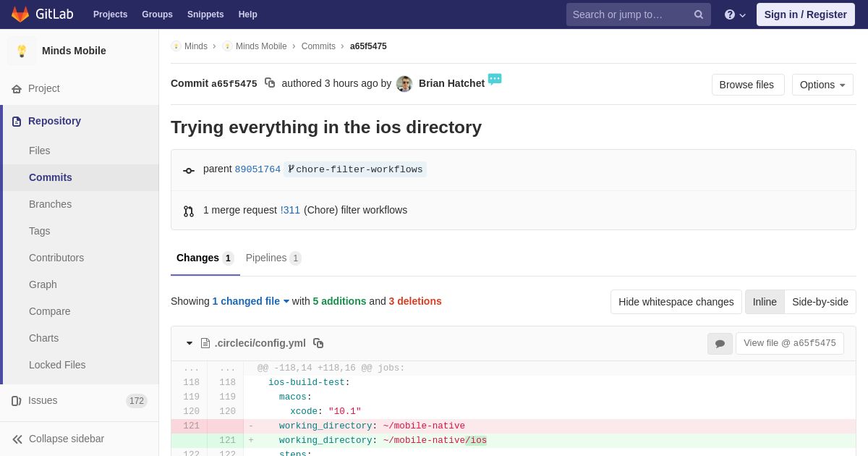This screenshot has width=868, height=456.
Task: Open Commits in the sidebar
Action: tap(51, 177)
